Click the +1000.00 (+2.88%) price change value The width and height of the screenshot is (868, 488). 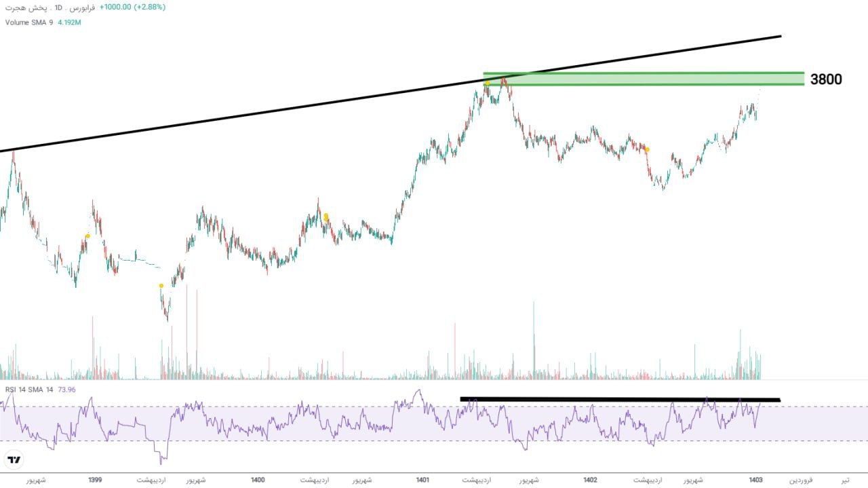coord(132,7)
